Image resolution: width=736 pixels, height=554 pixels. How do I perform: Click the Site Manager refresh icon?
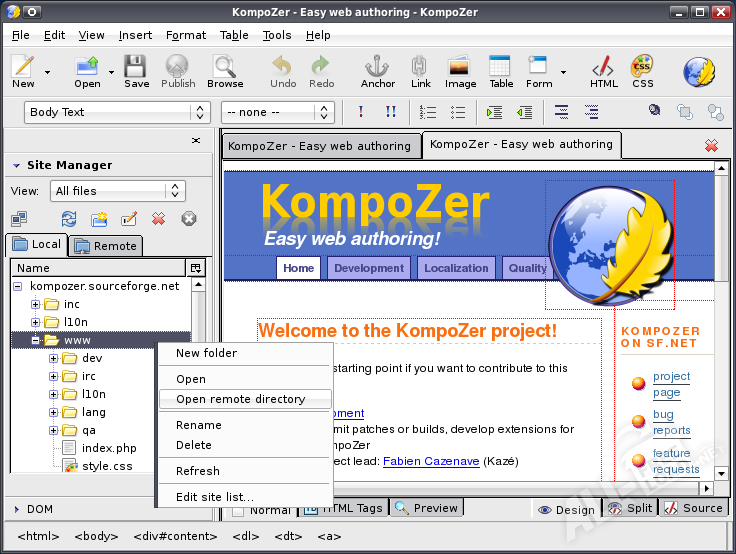[x=69, y=219]
